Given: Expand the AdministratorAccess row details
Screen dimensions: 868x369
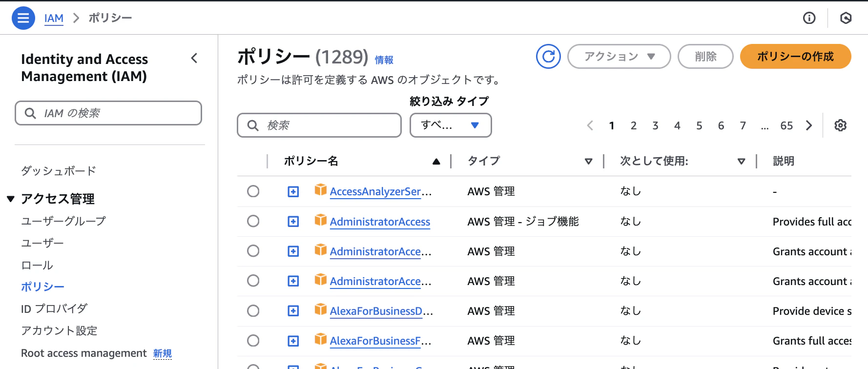Looking at the screenshot, I should pos(293,222).
